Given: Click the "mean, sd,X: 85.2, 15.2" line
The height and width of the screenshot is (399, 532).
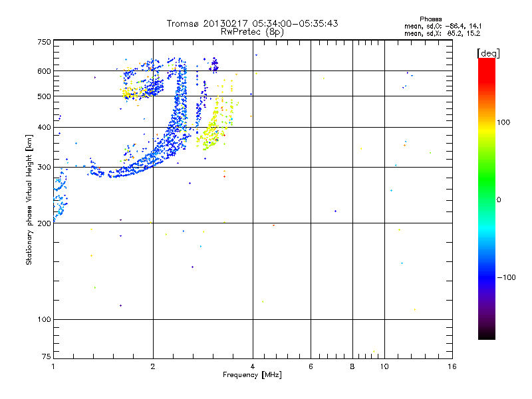Looking at the screenshot, I should pyautogui.click(x=442, y=33).
